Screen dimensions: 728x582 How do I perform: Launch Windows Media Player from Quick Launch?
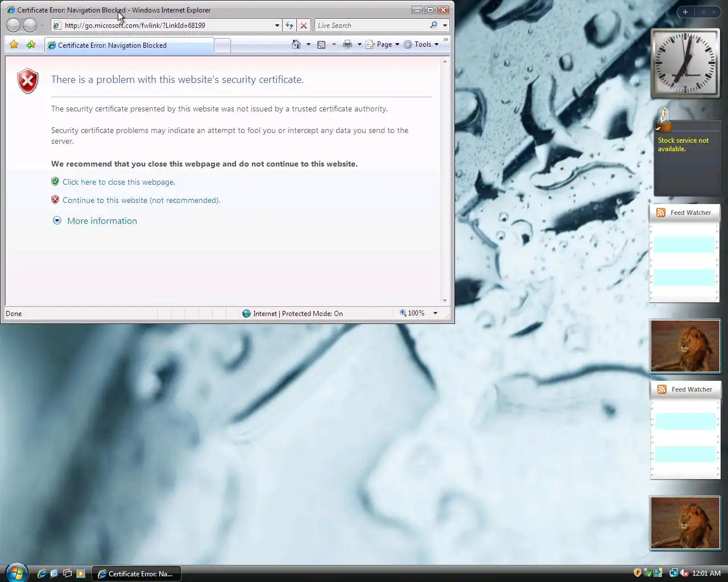tap(81, 573)
